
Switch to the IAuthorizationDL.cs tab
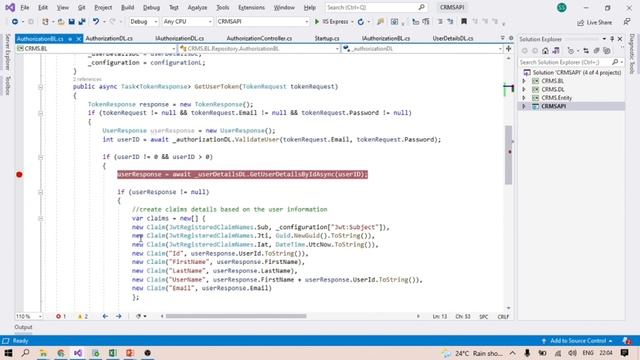point(180,38)
